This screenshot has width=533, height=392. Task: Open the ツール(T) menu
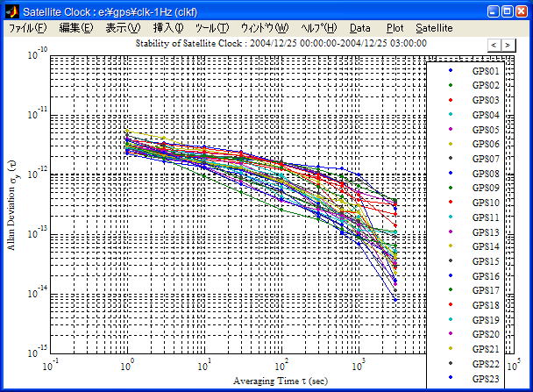tap(211, 28)
